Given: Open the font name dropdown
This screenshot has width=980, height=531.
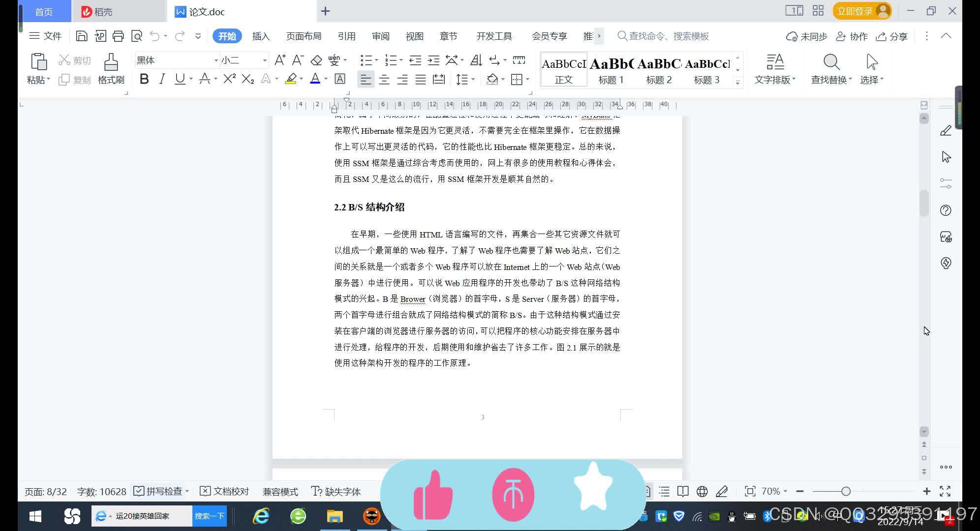Looking at the screenshot, I should pyautogui.click(x=216, y=60).
